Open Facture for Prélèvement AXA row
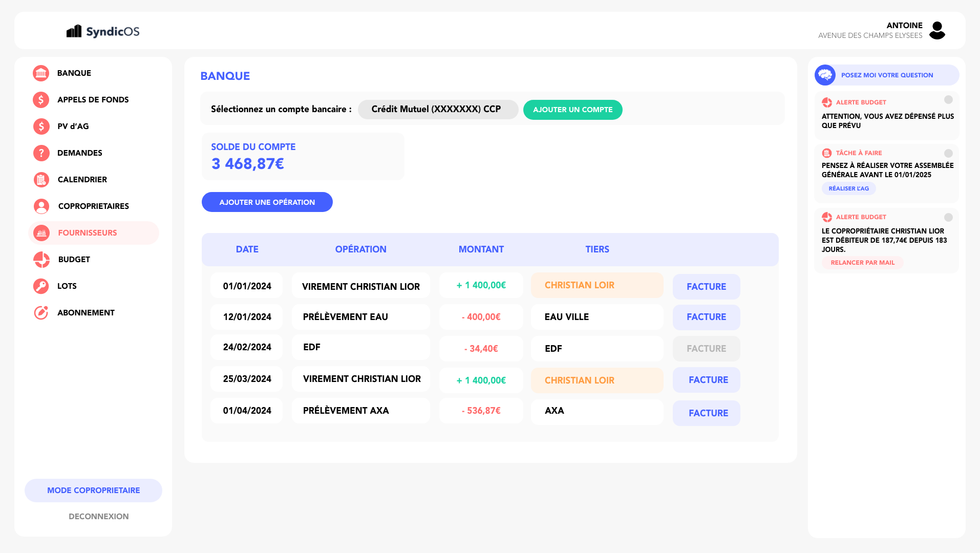Viewport: 980px width, 553px height. coord(707,413)
